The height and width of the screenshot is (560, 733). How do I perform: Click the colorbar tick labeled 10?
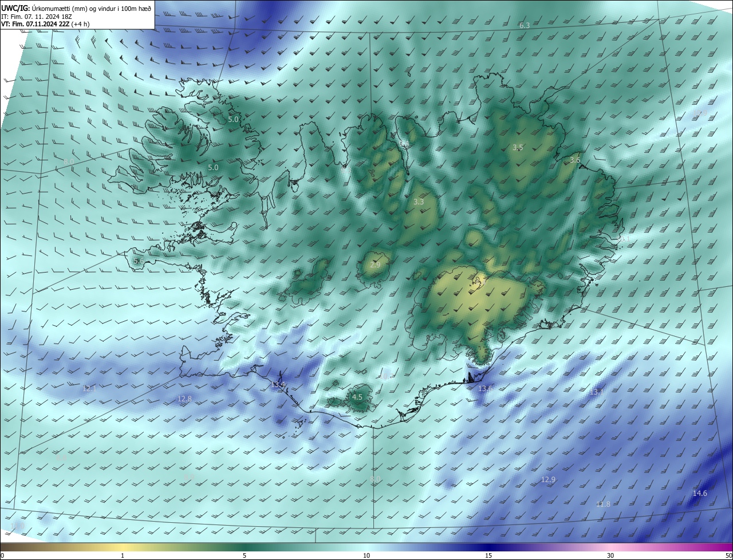366,555
